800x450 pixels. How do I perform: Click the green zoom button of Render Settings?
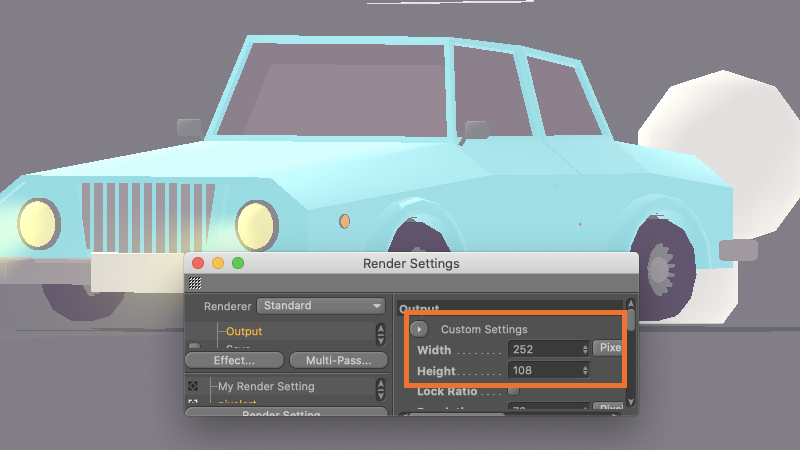pyautogui.click(x=238, y=263)
